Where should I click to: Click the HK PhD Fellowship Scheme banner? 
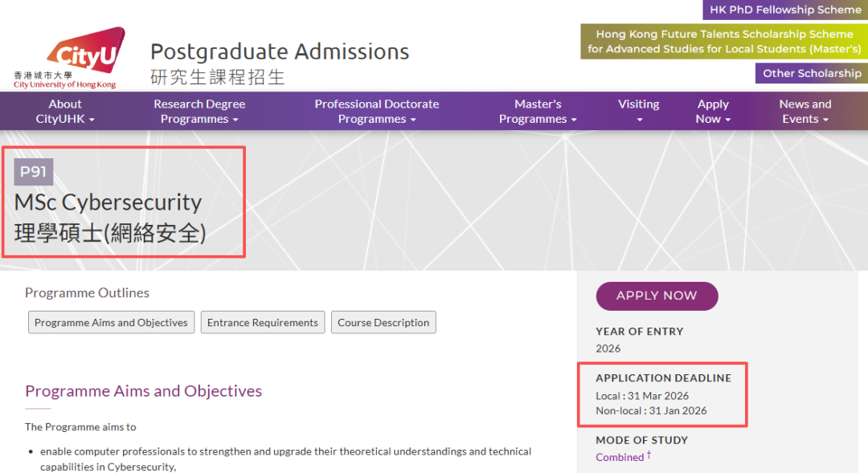pyautogui.click(x=785, y=10)
